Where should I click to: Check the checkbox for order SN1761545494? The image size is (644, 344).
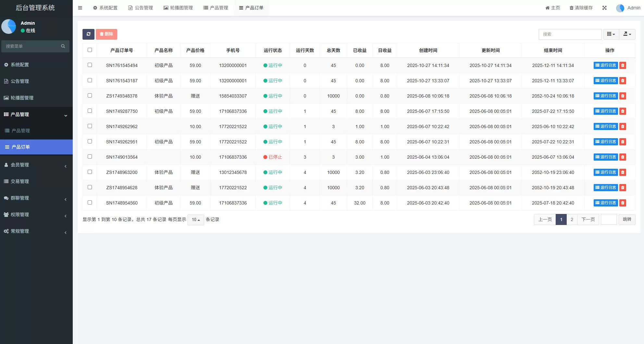pos(90,65)
